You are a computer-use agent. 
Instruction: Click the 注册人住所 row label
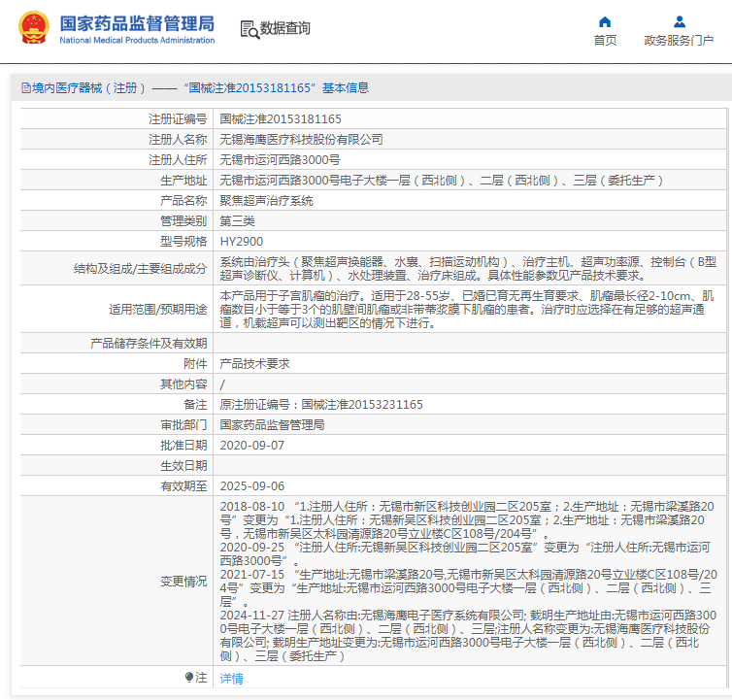tap(178, 159)
